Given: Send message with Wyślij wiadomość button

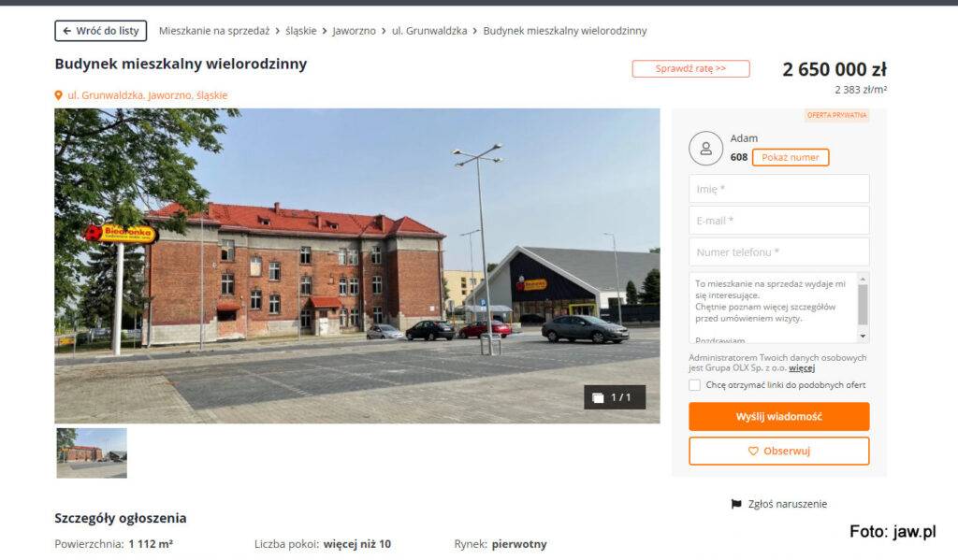Looking at the screenshot, I should pyautogui.click(x=779, y=416).
